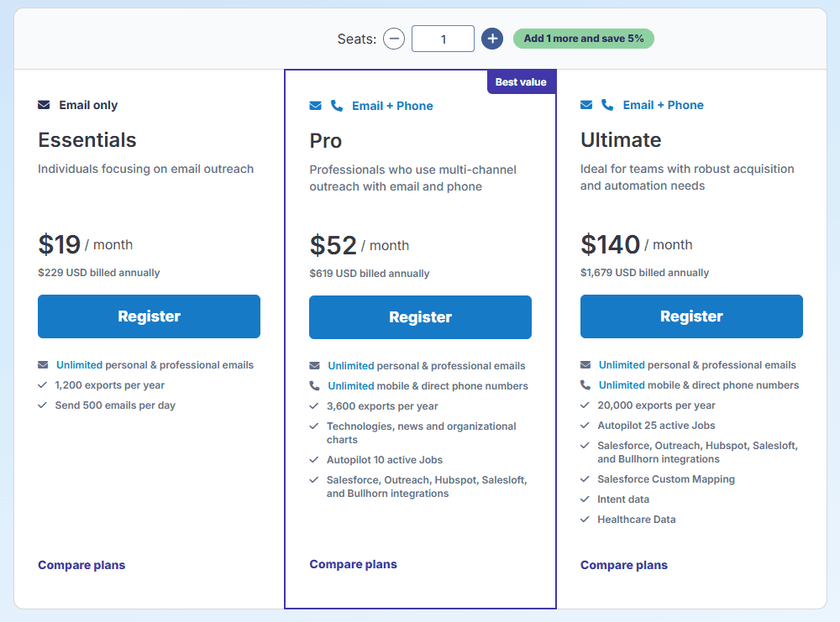Click the Email + Phone label on Ultimate
The height and width of the screenshot is (622, 840).
pos(661,105)
